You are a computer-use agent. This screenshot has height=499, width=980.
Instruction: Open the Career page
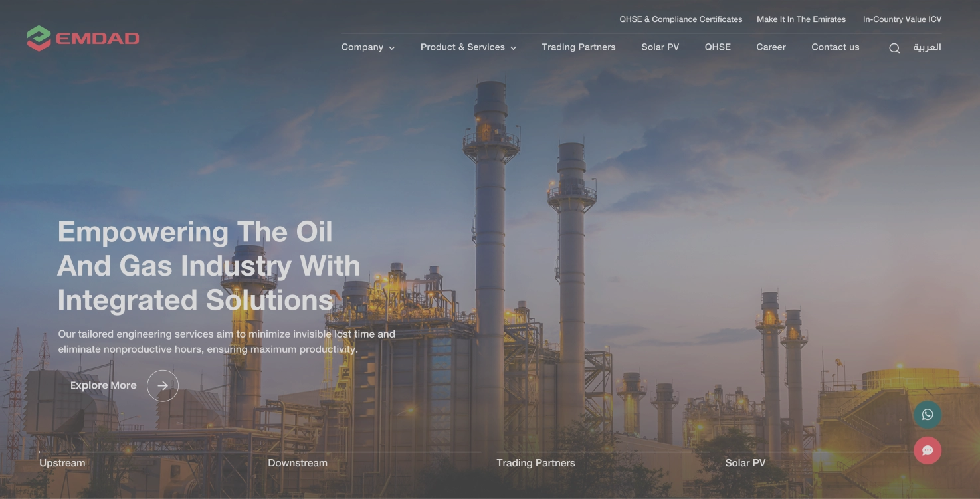click(771, 47)
